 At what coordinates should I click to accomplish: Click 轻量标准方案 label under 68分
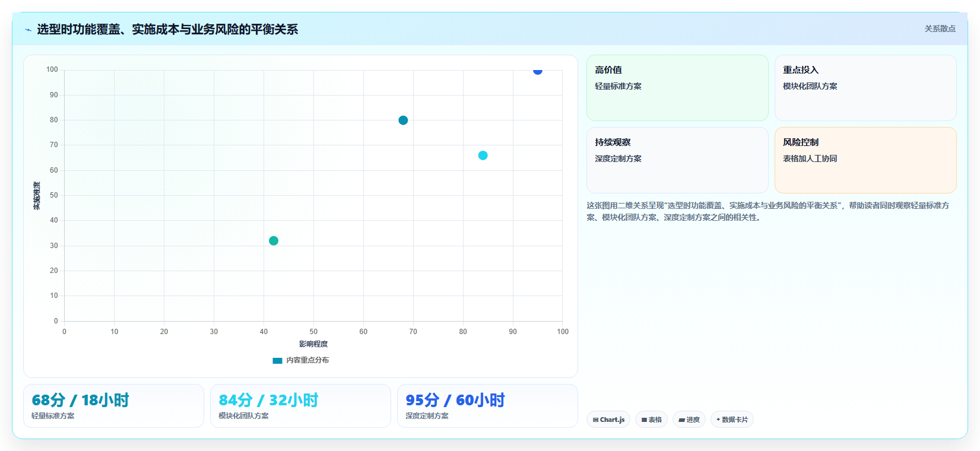[53, 416]
